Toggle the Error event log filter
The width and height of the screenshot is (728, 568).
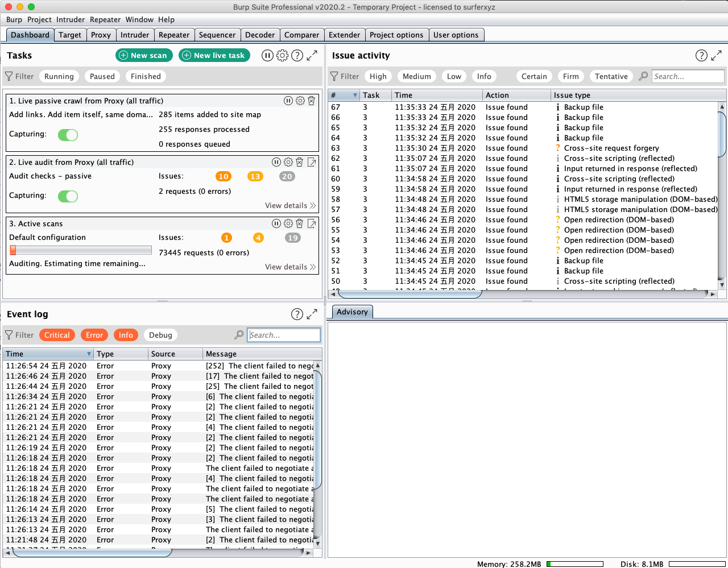point(94,335)
